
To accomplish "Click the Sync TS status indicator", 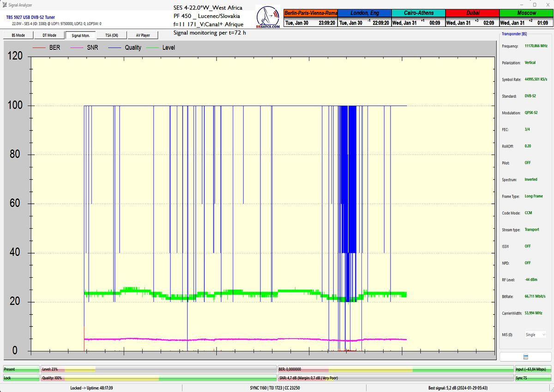I will click(x=533, y=378).
